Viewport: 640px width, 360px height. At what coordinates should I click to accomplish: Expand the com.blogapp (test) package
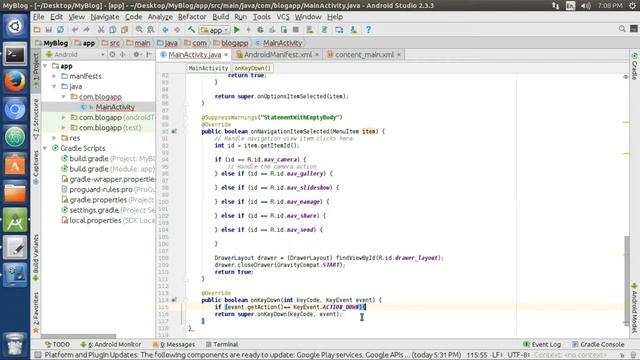[x=64, y=128]
